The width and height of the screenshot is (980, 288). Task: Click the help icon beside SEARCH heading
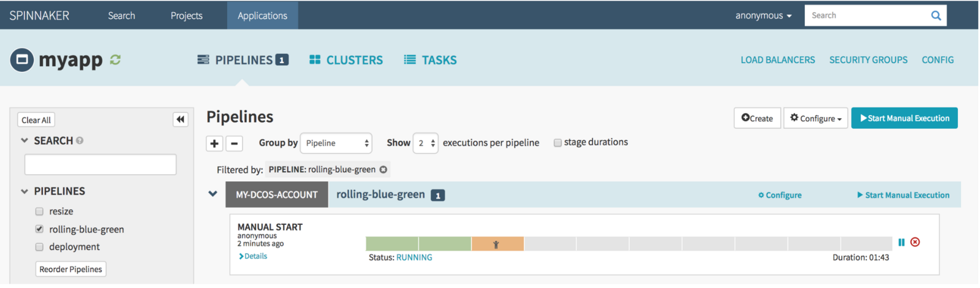tap(80, 140)
